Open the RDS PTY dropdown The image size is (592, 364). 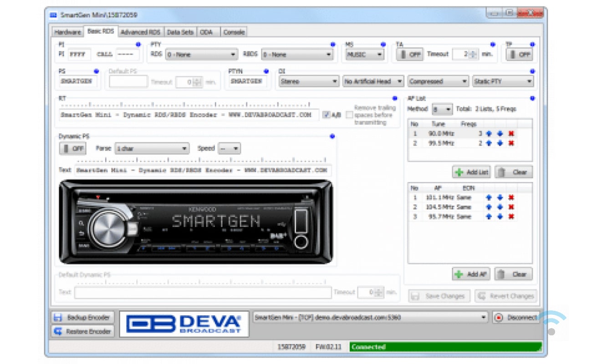pyautogui.click(x=201, y=55)
